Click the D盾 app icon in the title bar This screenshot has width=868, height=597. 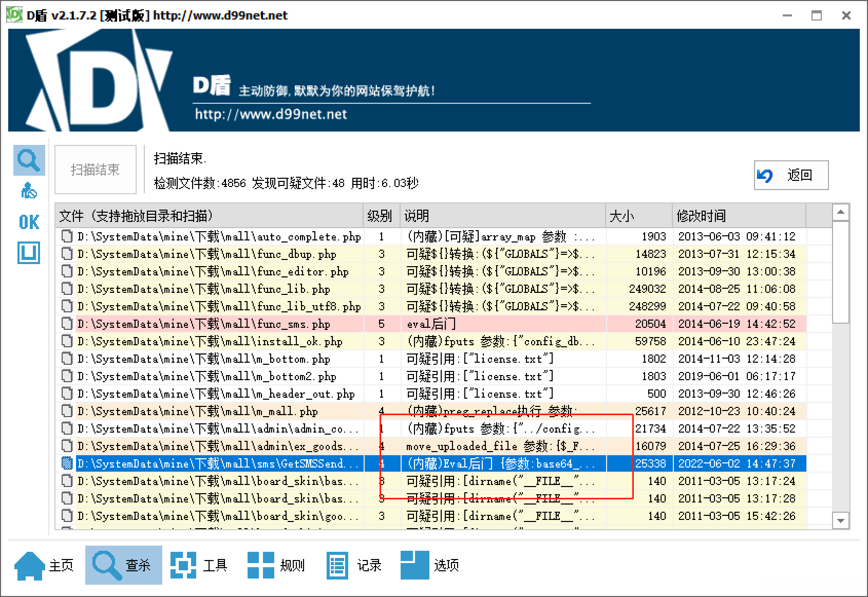pos(14,15)
